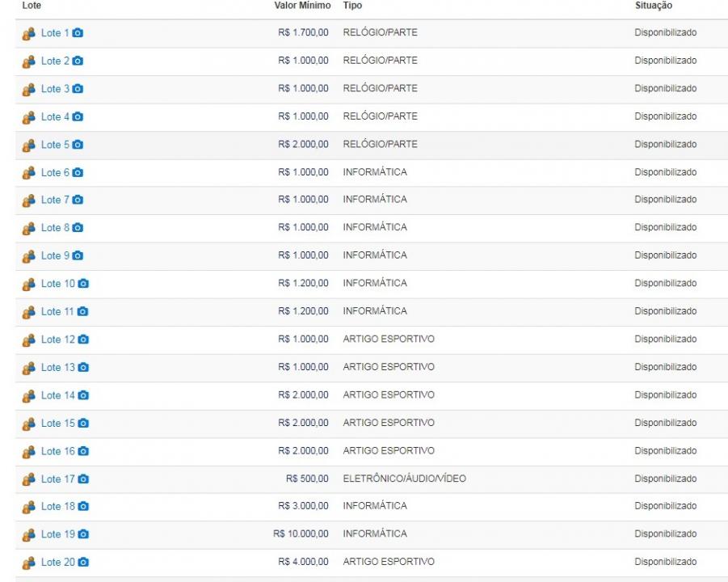Click the Tipo column header
Image resolution: width=728 pixels, height=582 pixels.
352,6
